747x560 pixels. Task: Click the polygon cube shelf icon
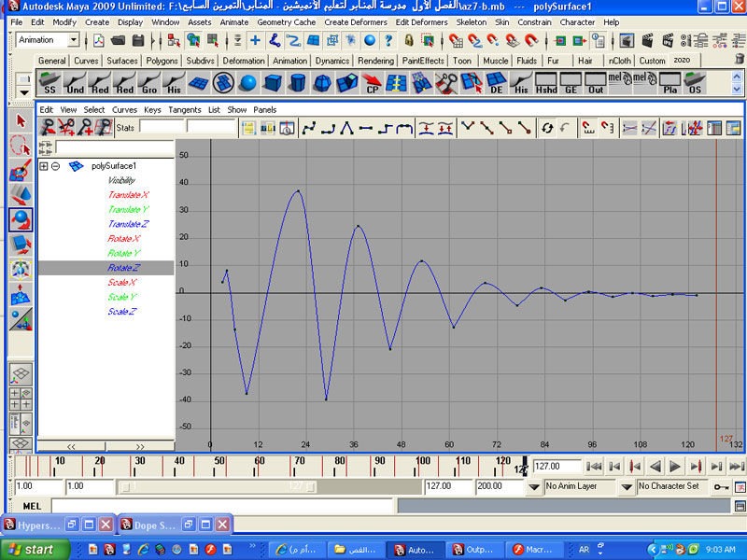point(273,82)
